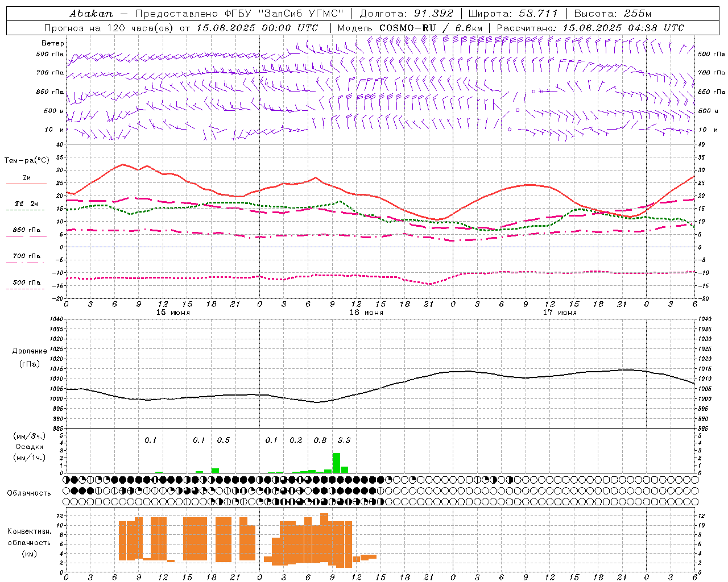Viewport: 728px width, 582px height.
Task: Click the "Конвективн." convective cloud label
Action: [29, 531]
